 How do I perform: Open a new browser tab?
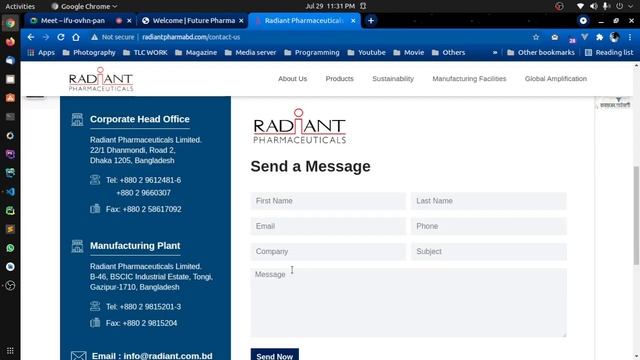(x=371, y=20)
